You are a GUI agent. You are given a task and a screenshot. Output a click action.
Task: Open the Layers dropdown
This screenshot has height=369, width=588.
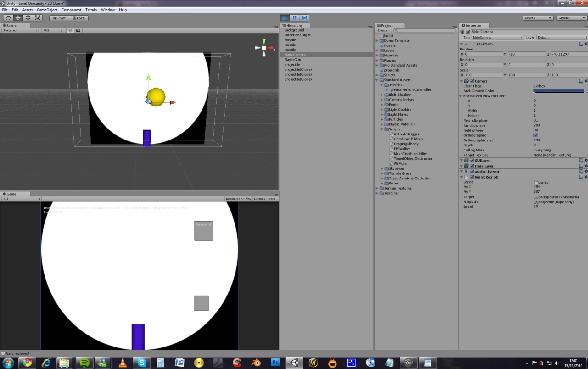click(x=538, y=17)
